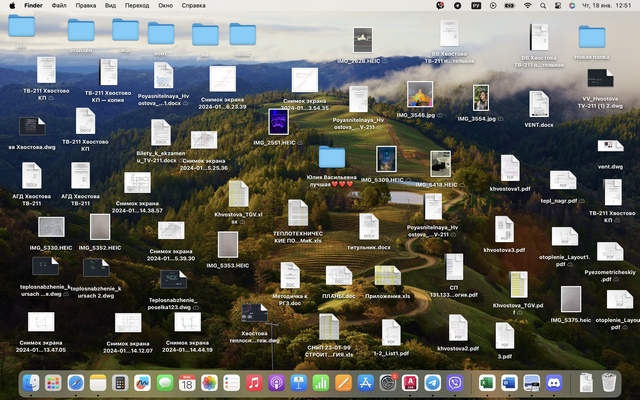Open System Settings with update badge
The width and height of the screenshot is (640, 400).
(x=388, y=383)
